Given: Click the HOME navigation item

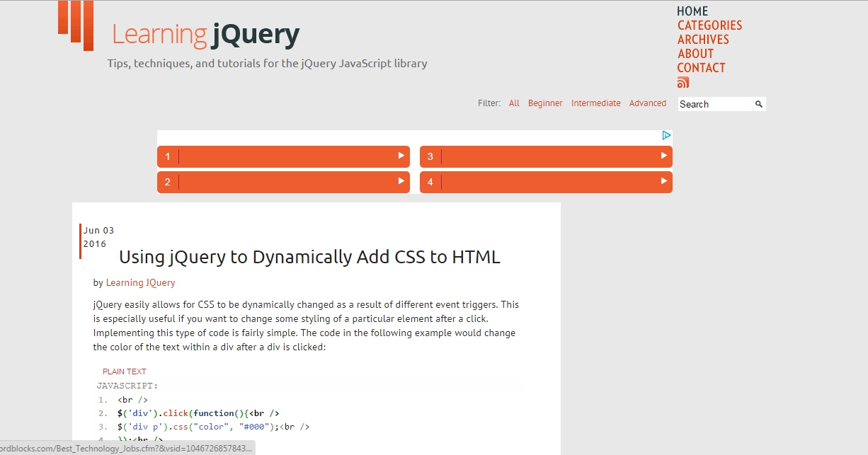Looking at the screenshot, I should [x=692, y=11].
